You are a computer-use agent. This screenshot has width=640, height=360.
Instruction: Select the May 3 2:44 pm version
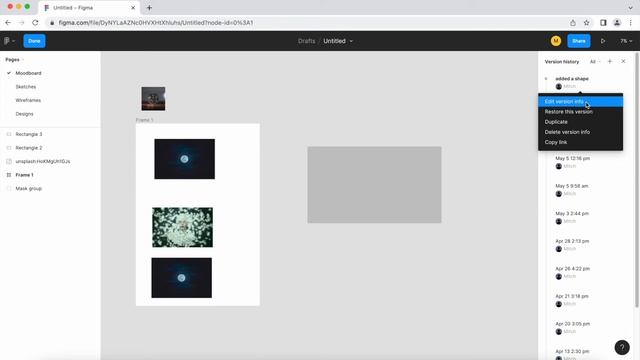point(572,213)
